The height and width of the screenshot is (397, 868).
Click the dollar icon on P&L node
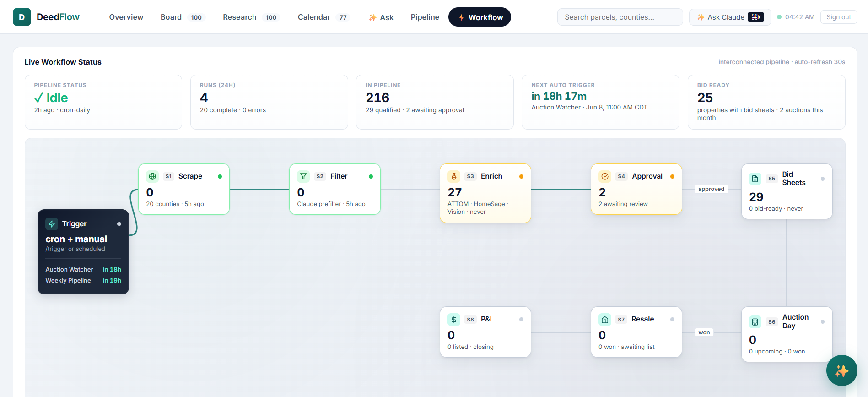tap(454, 320)
